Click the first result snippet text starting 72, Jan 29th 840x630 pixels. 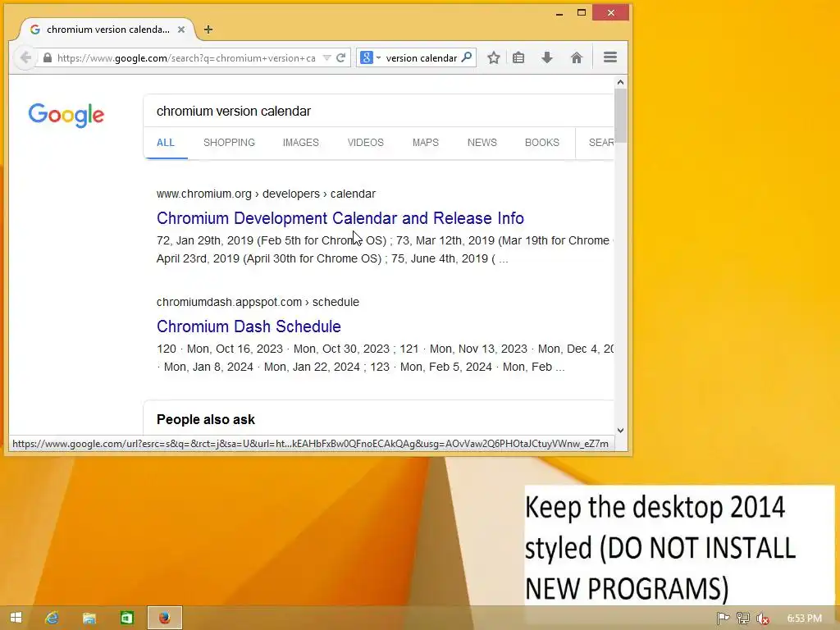click(385, 249)
